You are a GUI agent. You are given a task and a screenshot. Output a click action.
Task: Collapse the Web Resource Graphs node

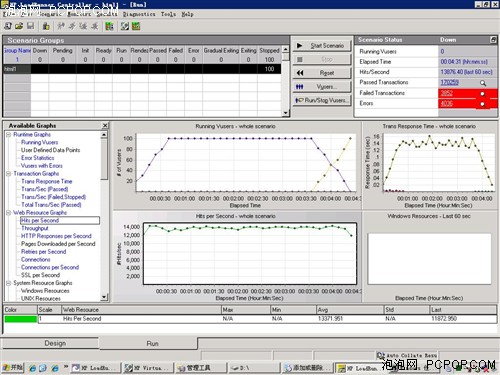pyautogui.click(x=9, y=212)
